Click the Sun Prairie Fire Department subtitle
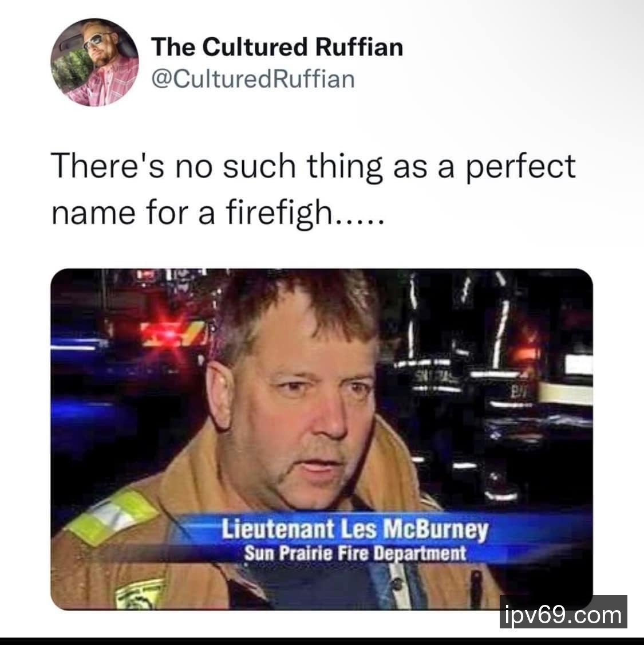The width and height of the screenshot is (644, 645). click(x=355, y=553)
